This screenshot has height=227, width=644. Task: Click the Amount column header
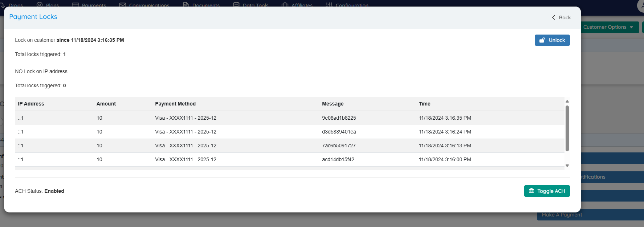point(106,104)
